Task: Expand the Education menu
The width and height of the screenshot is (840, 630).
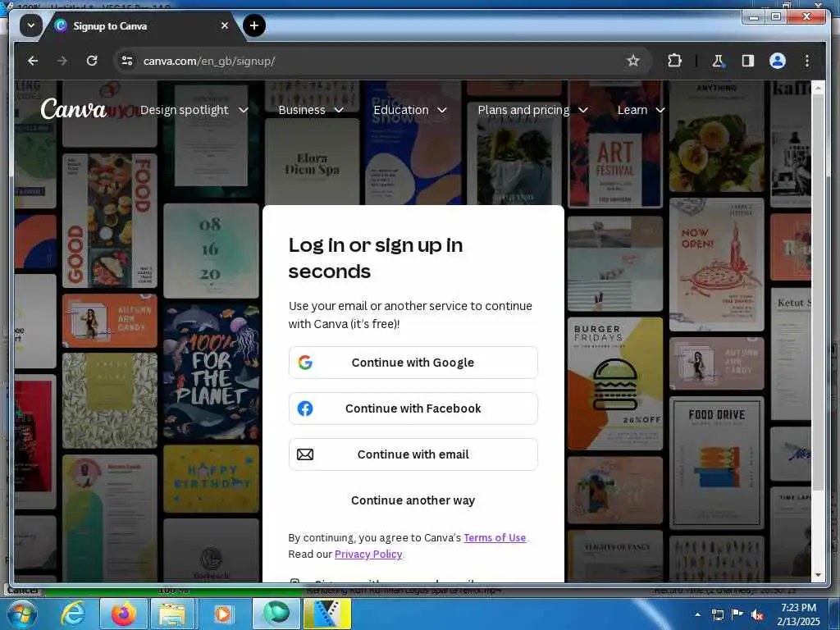Action: (410, 110)
